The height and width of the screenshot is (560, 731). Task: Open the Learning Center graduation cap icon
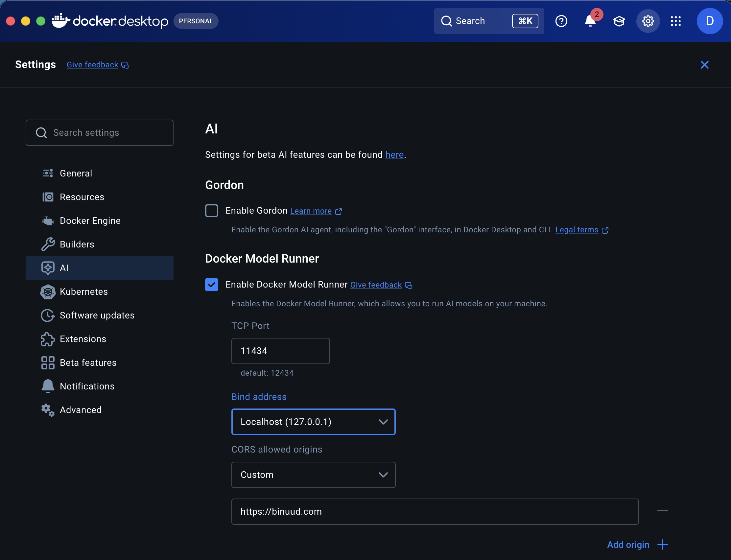pos(619,21)
